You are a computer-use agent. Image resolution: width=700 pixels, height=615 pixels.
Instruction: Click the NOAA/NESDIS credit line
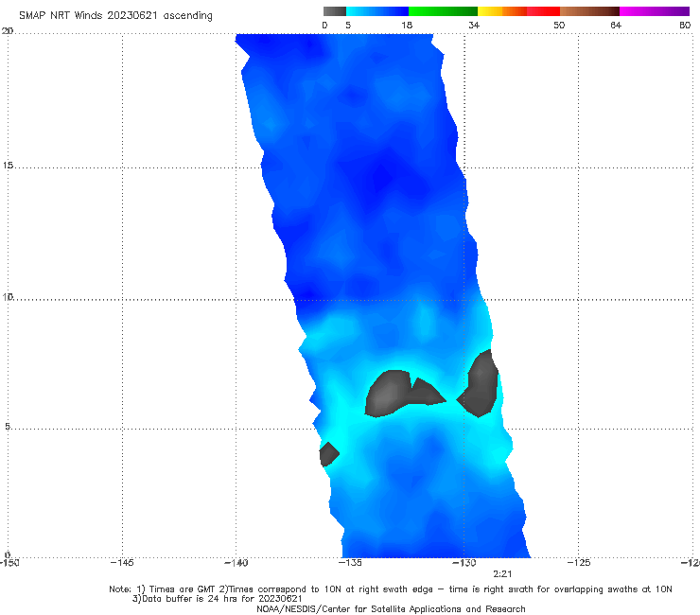point(391,609)
